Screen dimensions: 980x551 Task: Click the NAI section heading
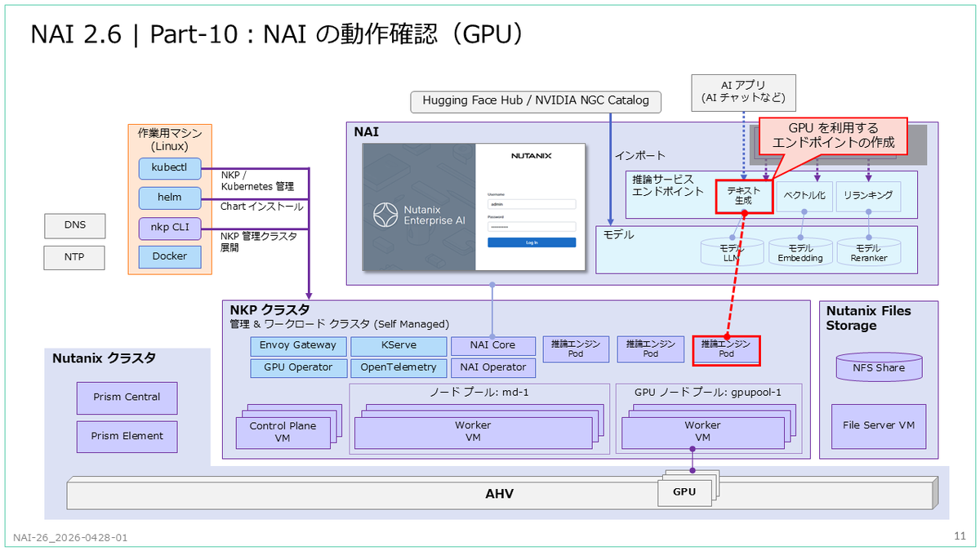(x=366, y=131)
